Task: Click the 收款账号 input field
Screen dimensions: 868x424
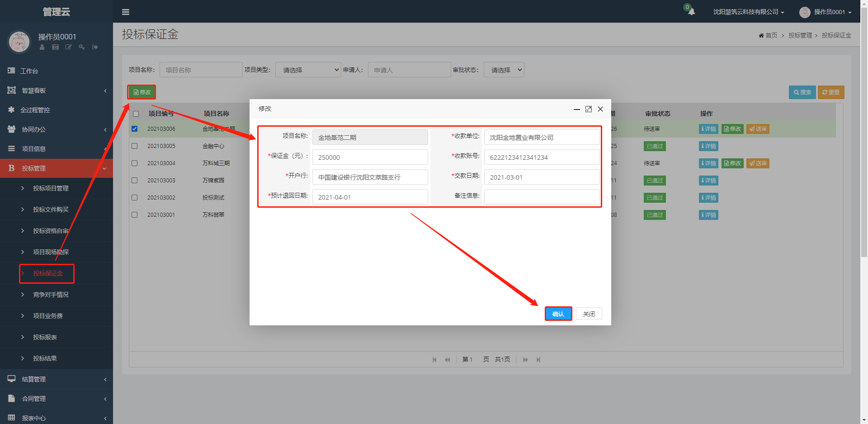Action: pos(542,157)
